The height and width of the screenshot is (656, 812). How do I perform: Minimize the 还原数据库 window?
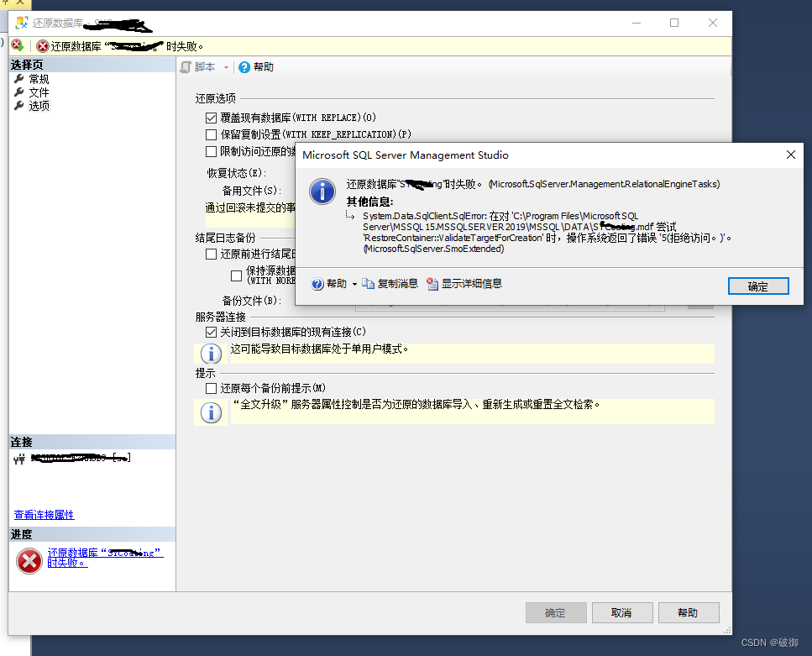(637, 23)
